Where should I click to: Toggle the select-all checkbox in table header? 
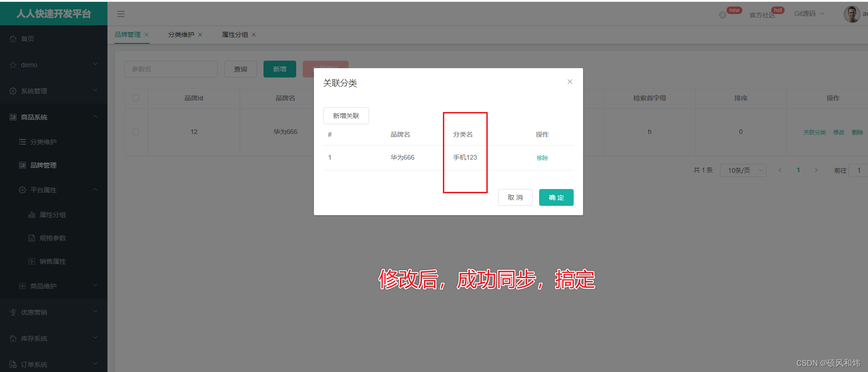point(135,98)
